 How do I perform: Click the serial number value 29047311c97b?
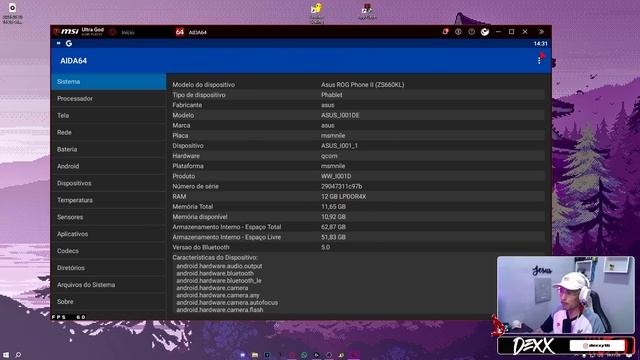(341, 187)
